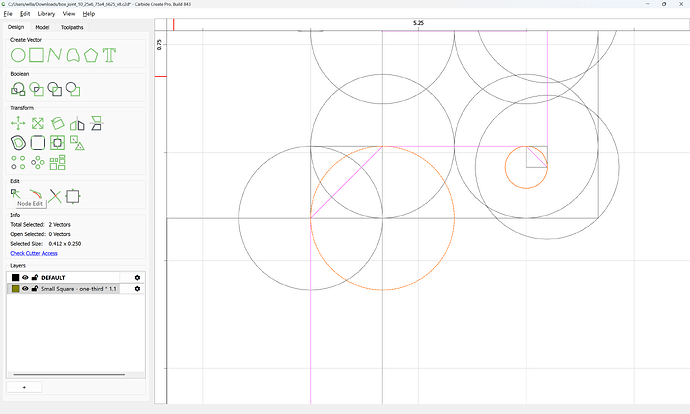Screen dimensions: 690x414
Task: Open the Library menu
Action: click(46, 14)
